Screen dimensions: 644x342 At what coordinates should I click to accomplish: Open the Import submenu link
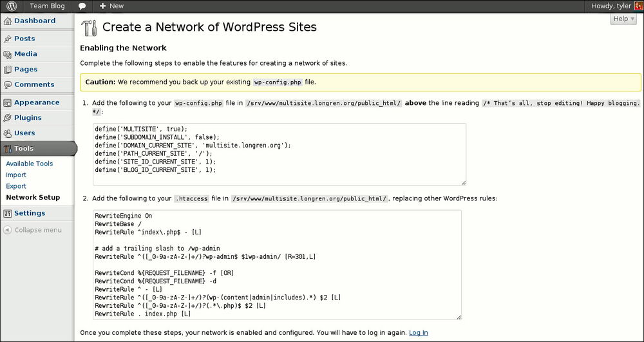click(16, 175)
